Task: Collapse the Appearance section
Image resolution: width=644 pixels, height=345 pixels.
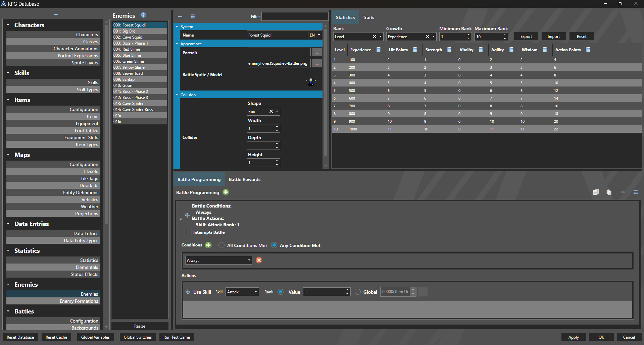Action: 177,44
